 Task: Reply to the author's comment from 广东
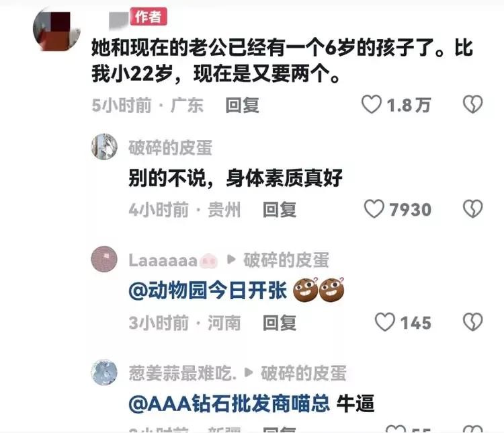click(243, 105)
